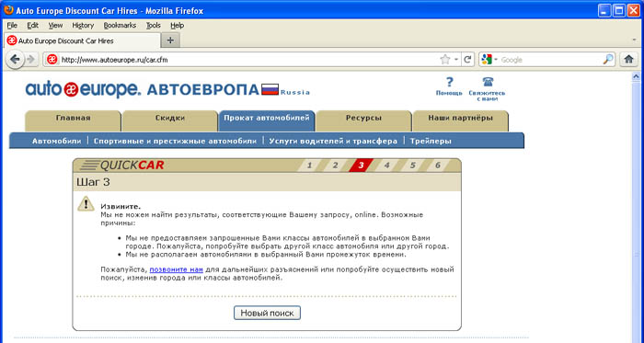Click the Firefox back arrow button
This screenshot has width=644, height=343.
coord(15,60)
